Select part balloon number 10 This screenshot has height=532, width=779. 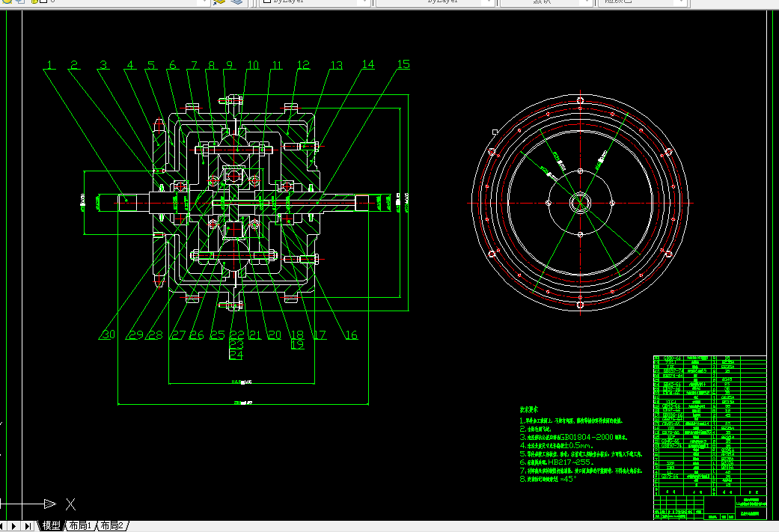[x=253, y=64]
